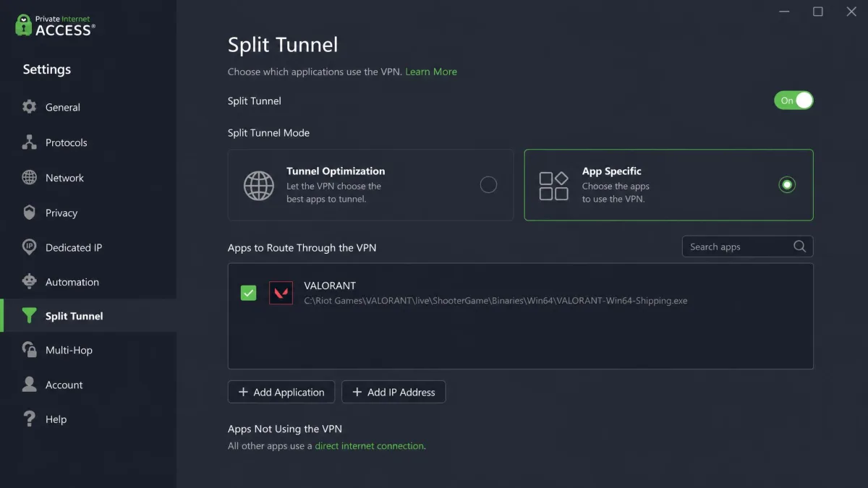Image resolution: width=868 pixels, height=488 pixels.
Task: Click the VALORANT executable path text
Action: coord(495,301)
